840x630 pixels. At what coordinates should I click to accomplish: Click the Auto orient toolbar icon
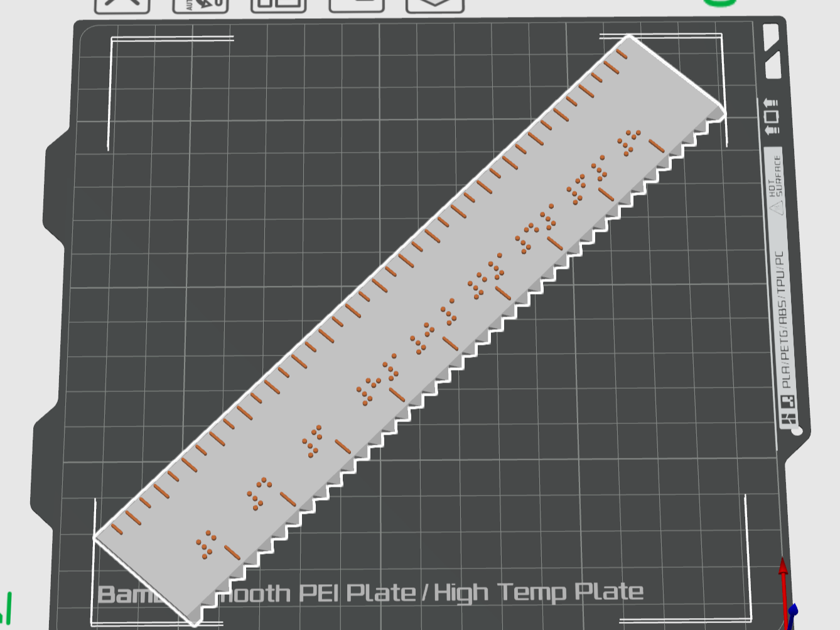200,6
